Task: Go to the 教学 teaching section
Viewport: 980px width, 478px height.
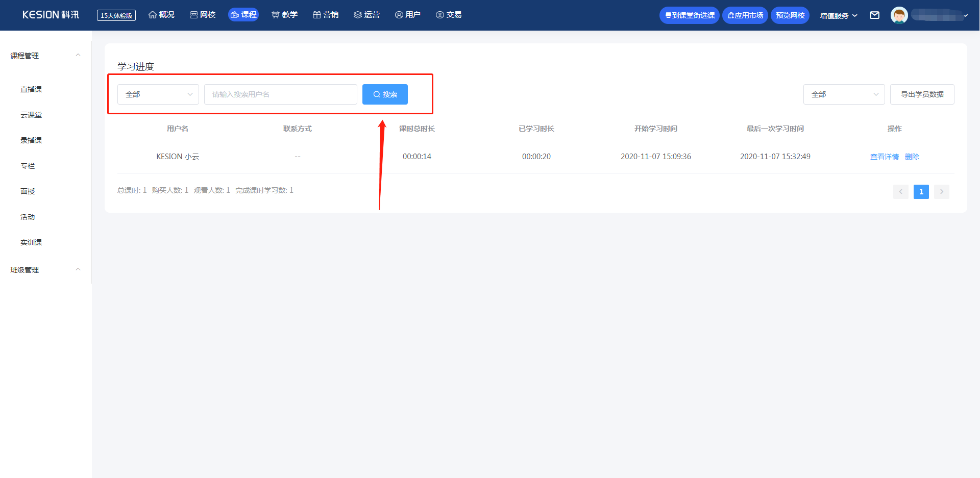Action: click(x=284, y=15)
